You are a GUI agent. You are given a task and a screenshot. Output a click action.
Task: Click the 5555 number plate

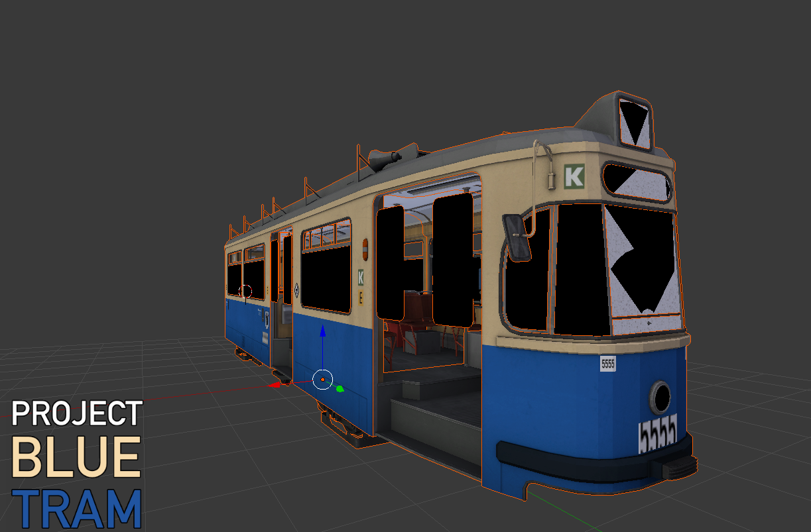pos(608,364)
